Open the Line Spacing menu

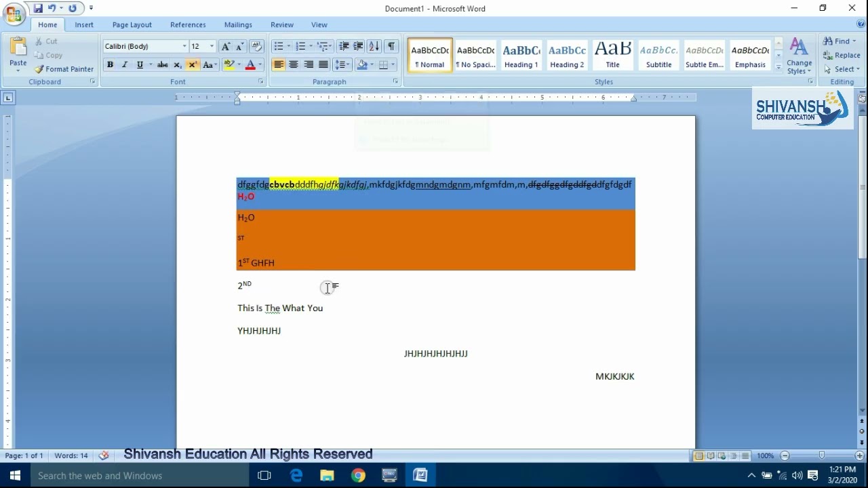point(342,65)
